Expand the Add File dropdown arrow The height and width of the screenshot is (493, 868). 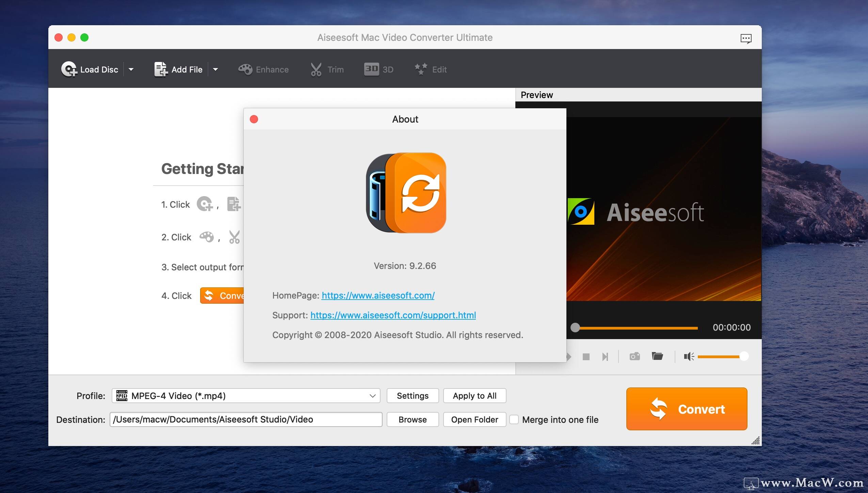[x=215, y=69]
